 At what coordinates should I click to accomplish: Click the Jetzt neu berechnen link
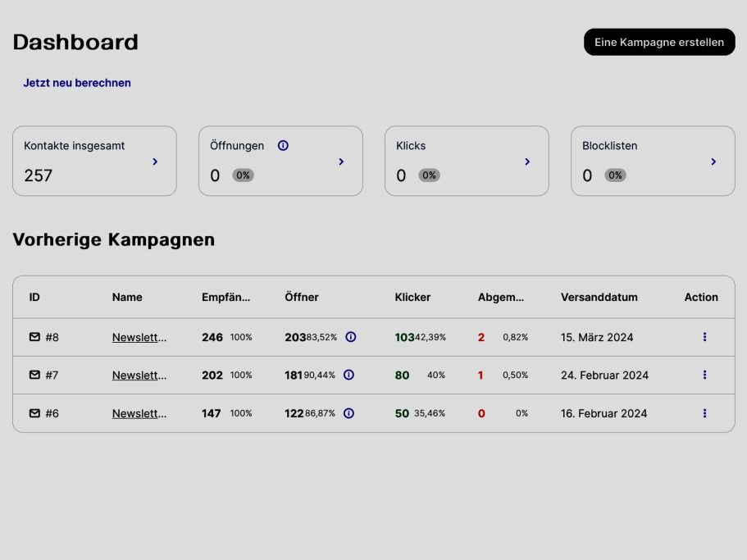77,83
